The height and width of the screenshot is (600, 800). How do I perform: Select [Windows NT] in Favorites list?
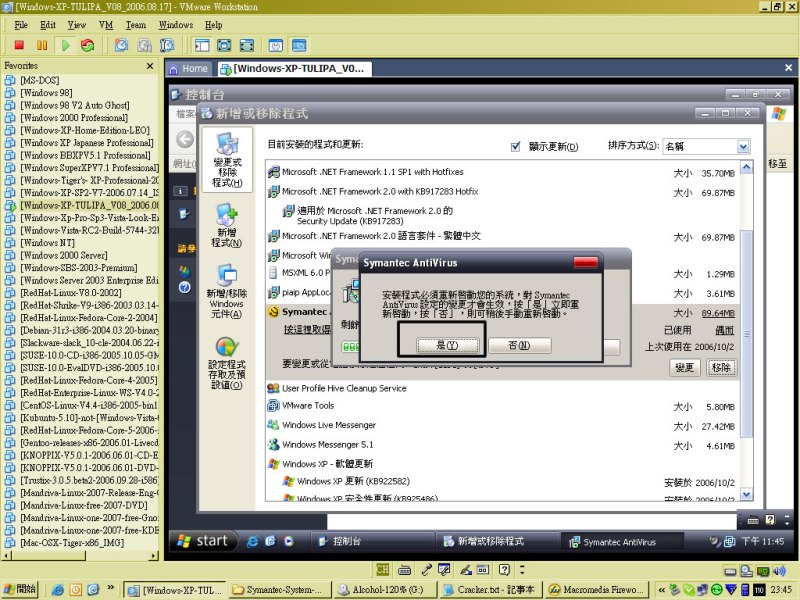(x=47, y=243)
